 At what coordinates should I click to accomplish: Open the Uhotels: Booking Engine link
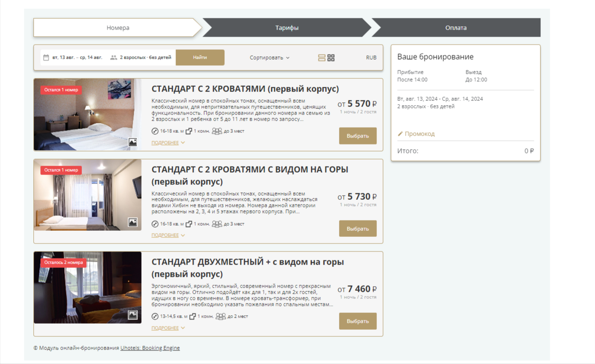coord(150,348)
